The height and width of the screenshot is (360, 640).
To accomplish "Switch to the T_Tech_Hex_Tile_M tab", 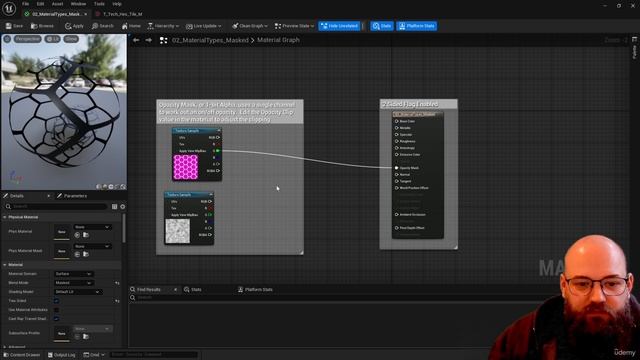I will pyautogui.click(x=122, y=14).
